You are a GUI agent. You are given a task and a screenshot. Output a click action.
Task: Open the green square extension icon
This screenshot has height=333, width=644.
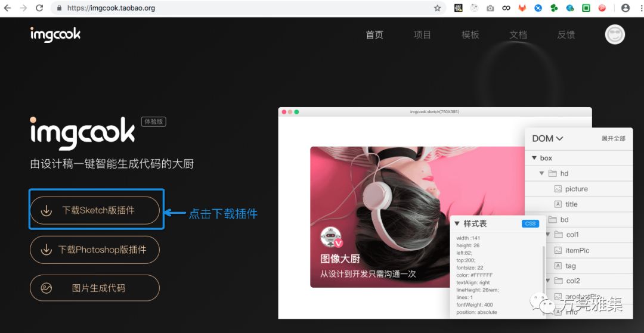(x=586, y=8)
